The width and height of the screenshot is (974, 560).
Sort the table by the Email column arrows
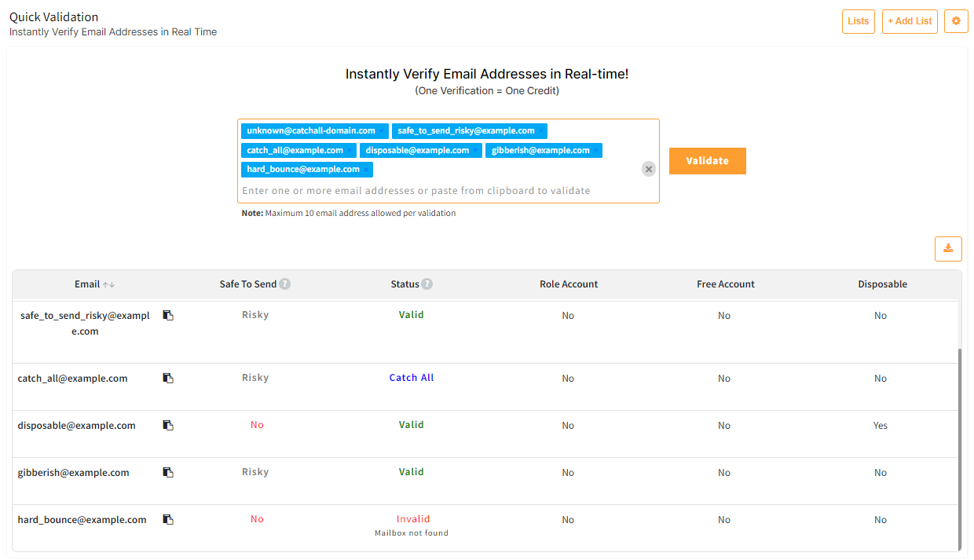108,284
